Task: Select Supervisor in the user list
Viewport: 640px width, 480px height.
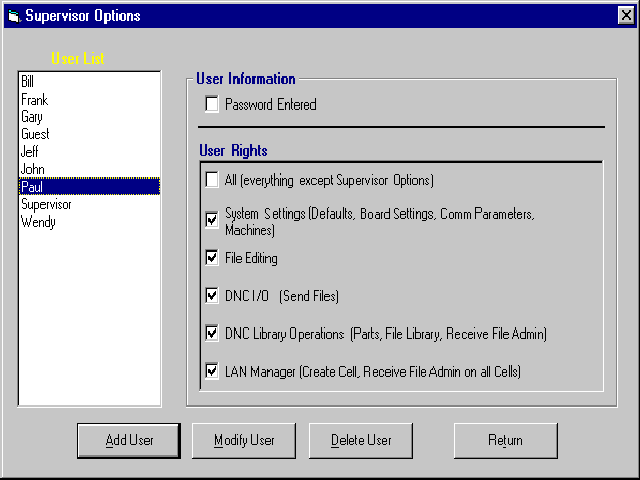Action: click(x=89, y=204)
